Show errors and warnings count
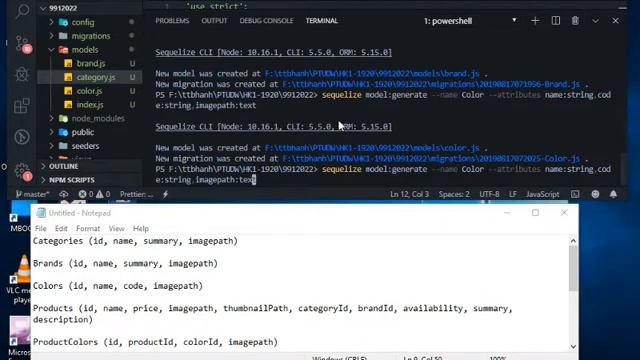Image resolution: width=640 pixels, height=360 pixels. point(94,194)
